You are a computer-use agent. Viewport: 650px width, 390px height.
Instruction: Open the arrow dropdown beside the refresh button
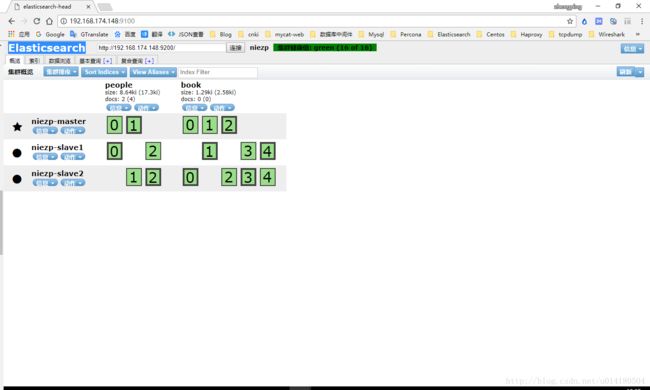coord(640,72)
